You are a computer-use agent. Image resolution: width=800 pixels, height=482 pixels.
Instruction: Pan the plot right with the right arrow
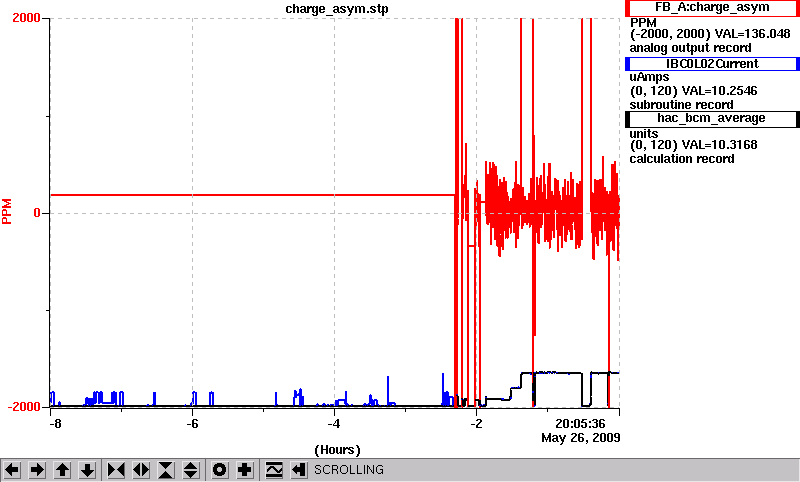tap(37, 470)
